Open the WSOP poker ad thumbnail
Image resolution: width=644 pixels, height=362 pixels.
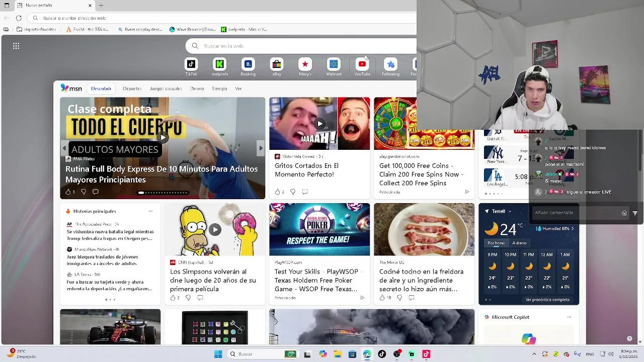[319, 229]
